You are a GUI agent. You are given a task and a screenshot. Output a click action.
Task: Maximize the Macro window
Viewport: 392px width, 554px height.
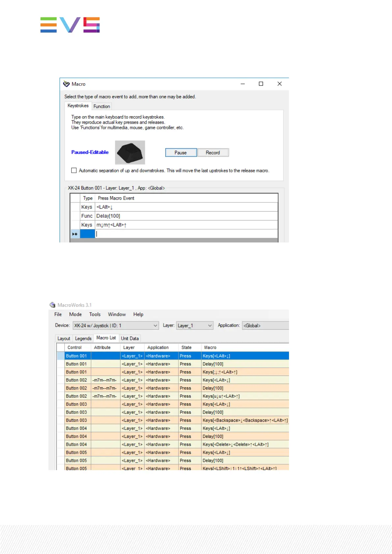click(x=261, y=84)
